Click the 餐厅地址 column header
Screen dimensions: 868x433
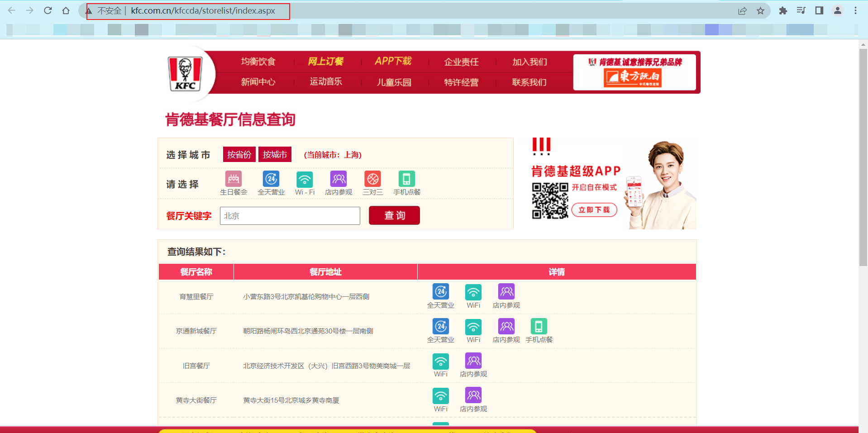325,272
